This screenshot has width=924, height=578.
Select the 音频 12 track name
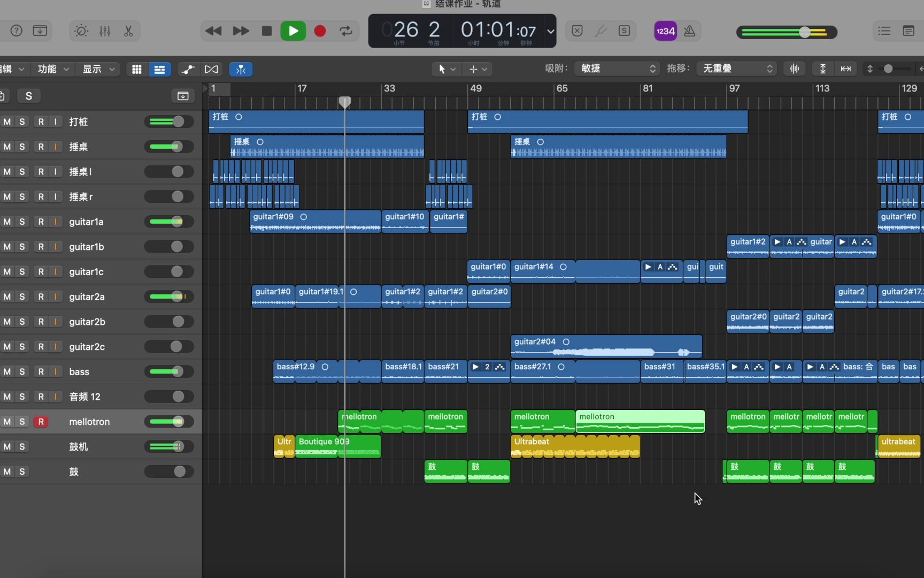[x=84, y=397]
